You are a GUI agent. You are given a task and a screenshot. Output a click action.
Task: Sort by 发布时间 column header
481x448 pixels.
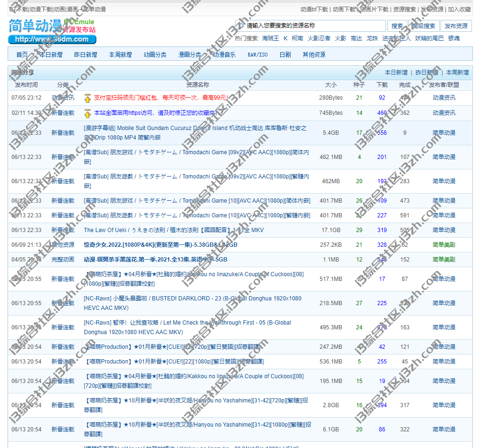(27, 84)
